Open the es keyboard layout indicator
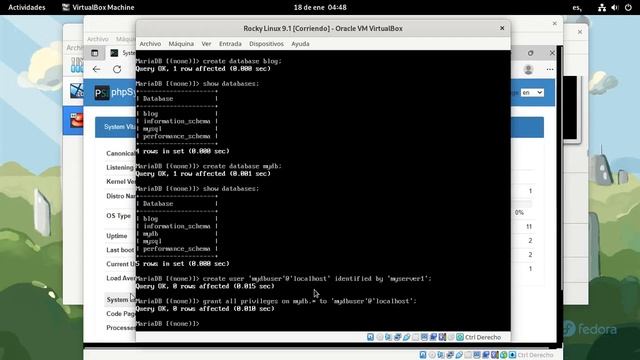640x360 pixels. click(577, 7)
